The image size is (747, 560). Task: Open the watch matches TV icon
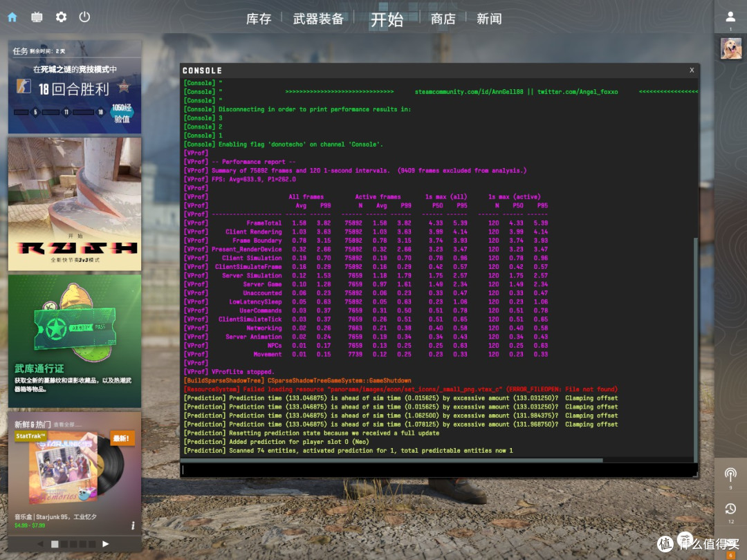37,17
